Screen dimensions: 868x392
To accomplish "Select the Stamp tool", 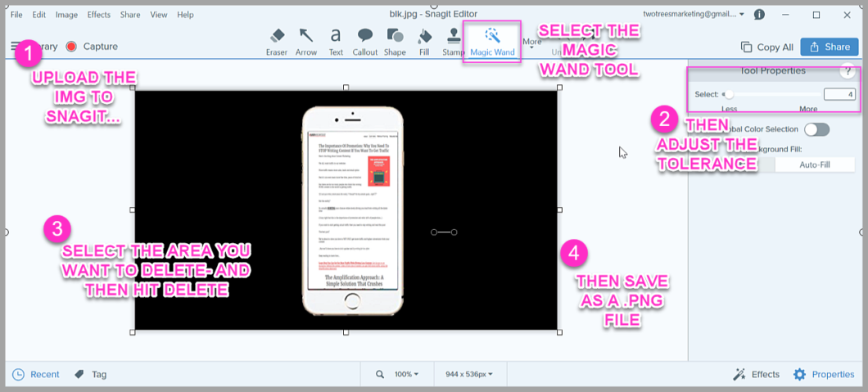I will pyautogui.click(x=453, y=43).
